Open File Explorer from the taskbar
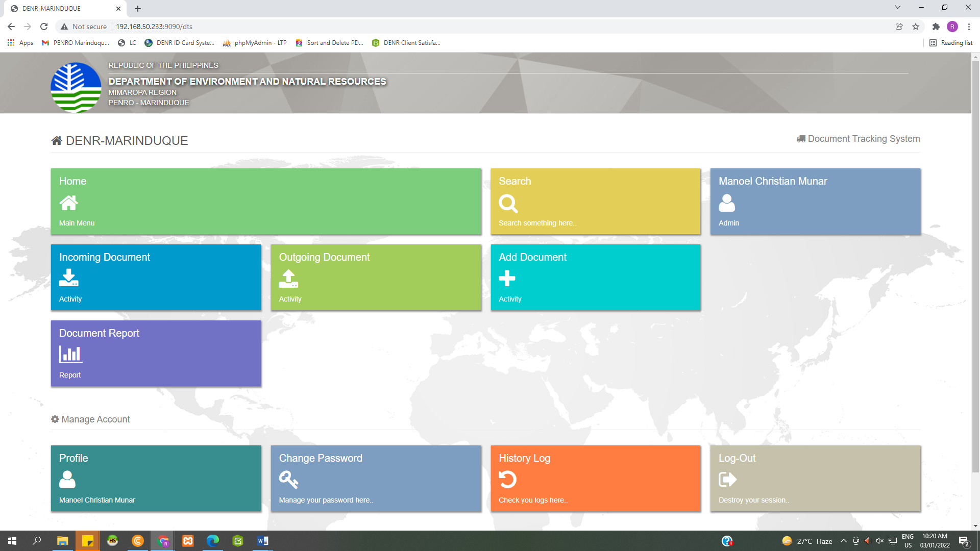Viewport: 980px width, 551px height. pos(62,541)
